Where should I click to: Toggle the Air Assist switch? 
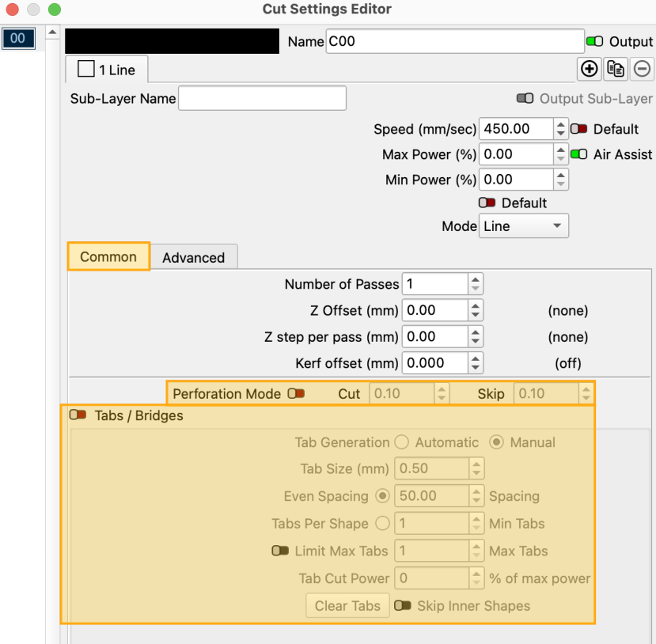[x=578, y=154]
